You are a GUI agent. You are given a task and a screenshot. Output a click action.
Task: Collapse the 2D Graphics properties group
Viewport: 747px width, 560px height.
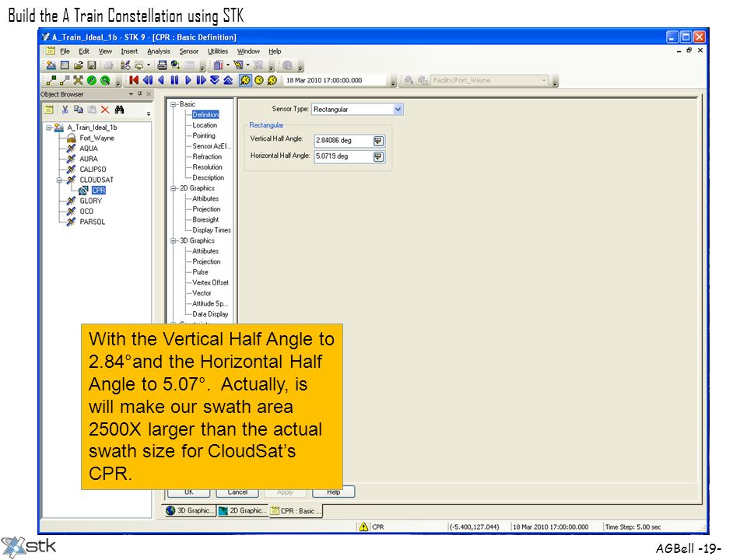pos(174,188)
